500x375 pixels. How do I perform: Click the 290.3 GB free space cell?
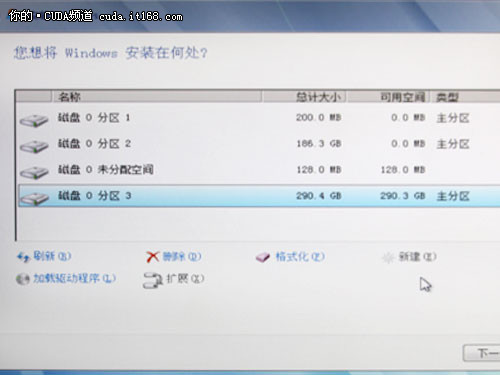(x=403, y=196)
